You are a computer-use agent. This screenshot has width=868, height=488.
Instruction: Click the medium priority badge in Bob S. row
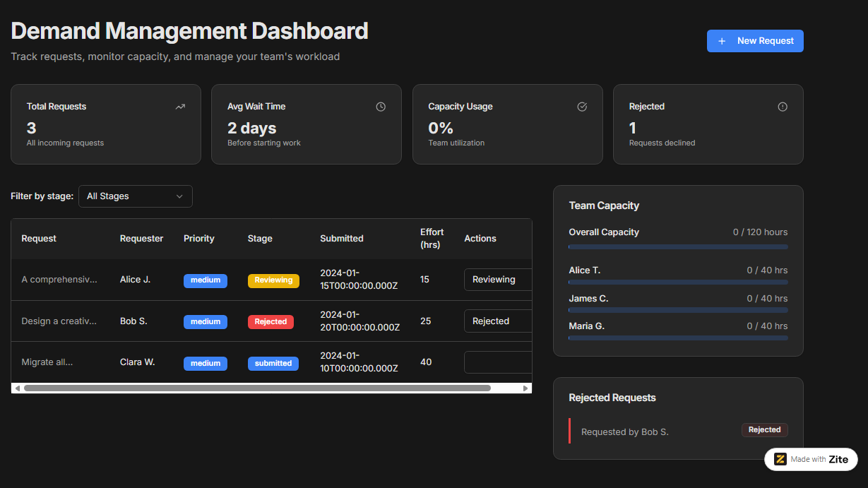[x=206, y=322]
